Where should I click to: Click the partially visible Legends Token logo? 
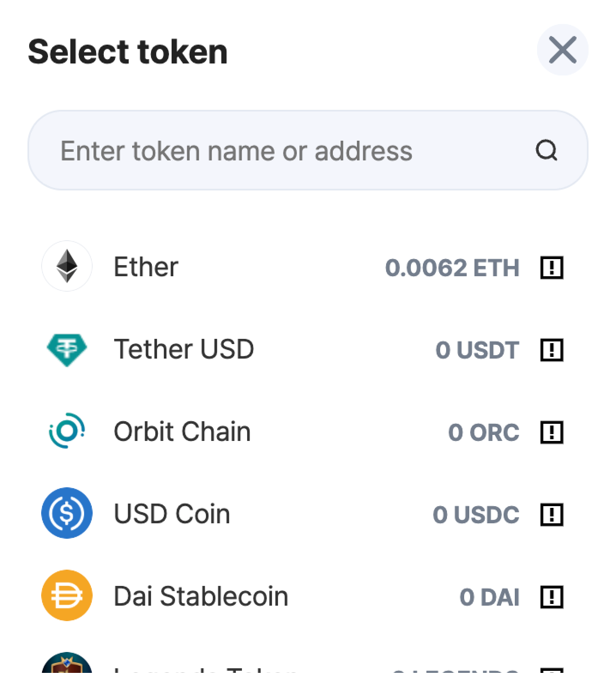[67, 663]
